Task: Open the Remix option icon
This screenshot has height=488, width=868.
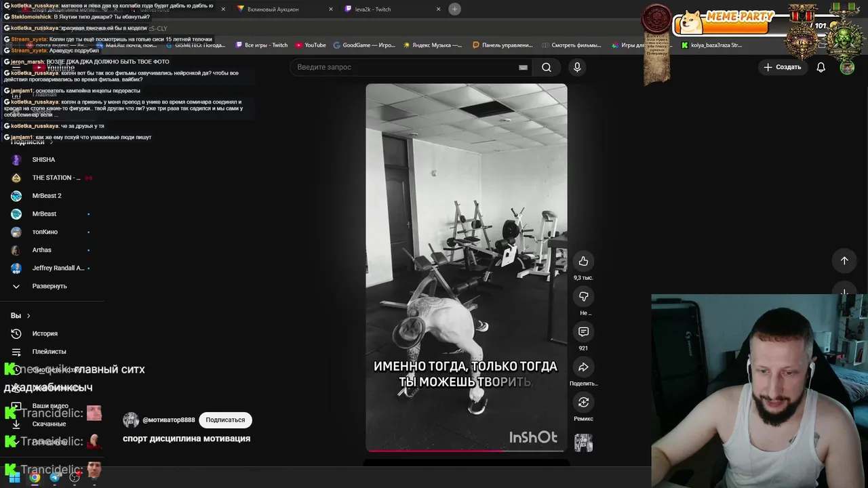Action: coord(583,402)
